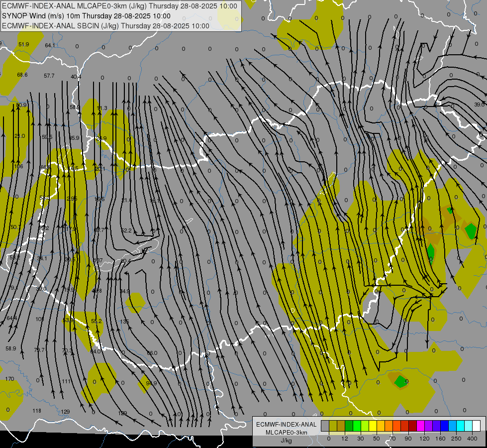Click legend scale value '30'
Viewport: 487px width, 448px height.
click(x=361, y=439)
